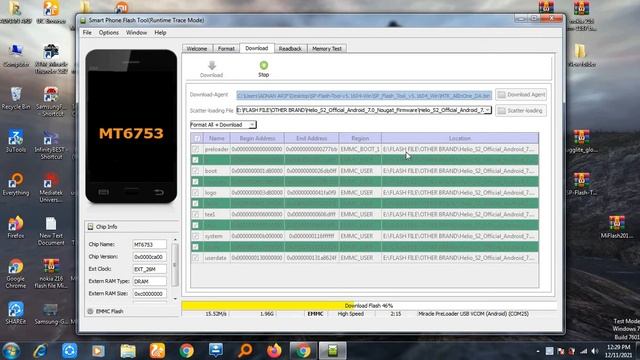Switch to the Readback tab
This screenshot has height=360, width=640.
(x=290, y=49)
